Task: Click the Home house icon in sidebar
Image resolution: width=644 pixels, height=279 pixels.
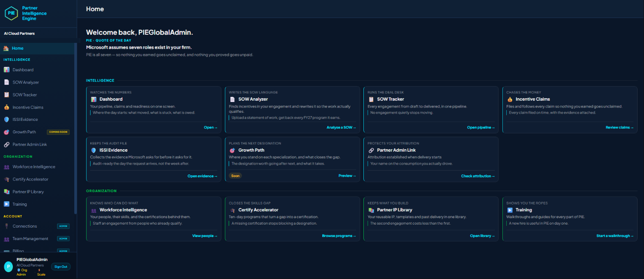Action: click(6, 48)
